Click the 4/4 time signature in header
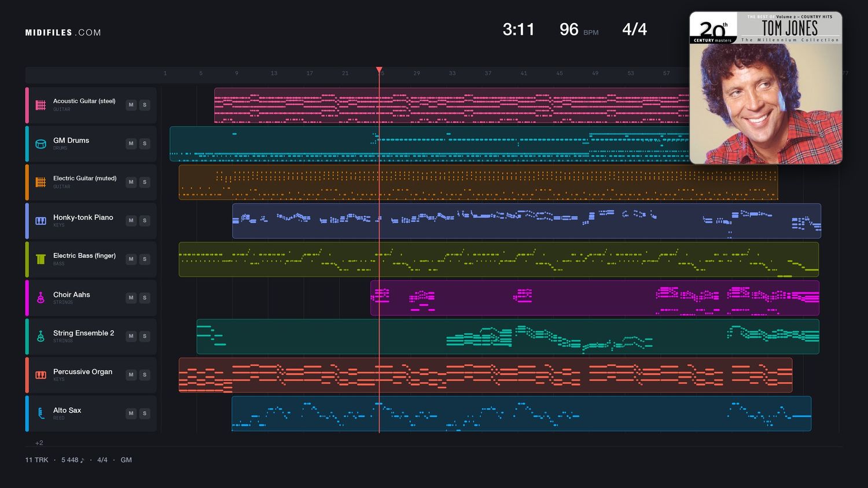This screenshot has width=868, height=488. [635, 29]
